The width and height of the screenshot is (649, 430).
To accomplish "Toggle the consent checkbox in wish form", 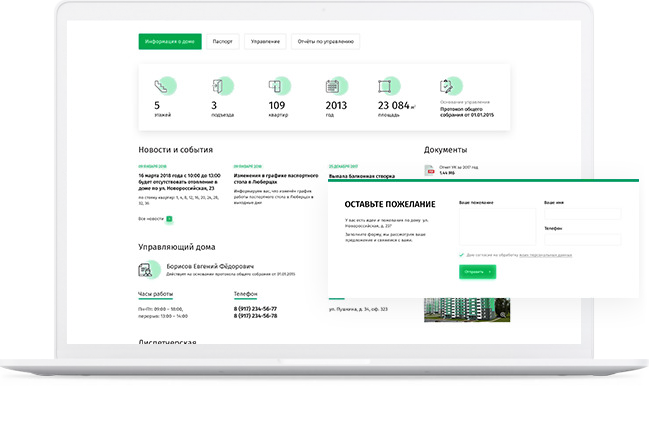I will point(462,255).
